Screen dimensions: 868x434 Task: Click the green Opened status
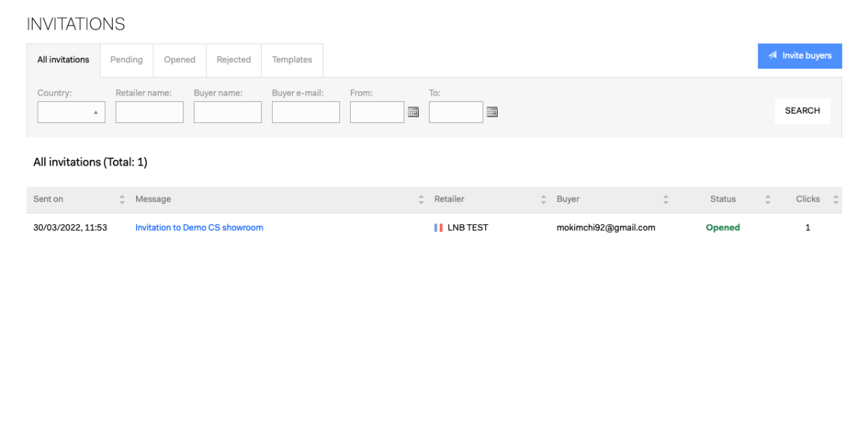[x=723, y=228]
